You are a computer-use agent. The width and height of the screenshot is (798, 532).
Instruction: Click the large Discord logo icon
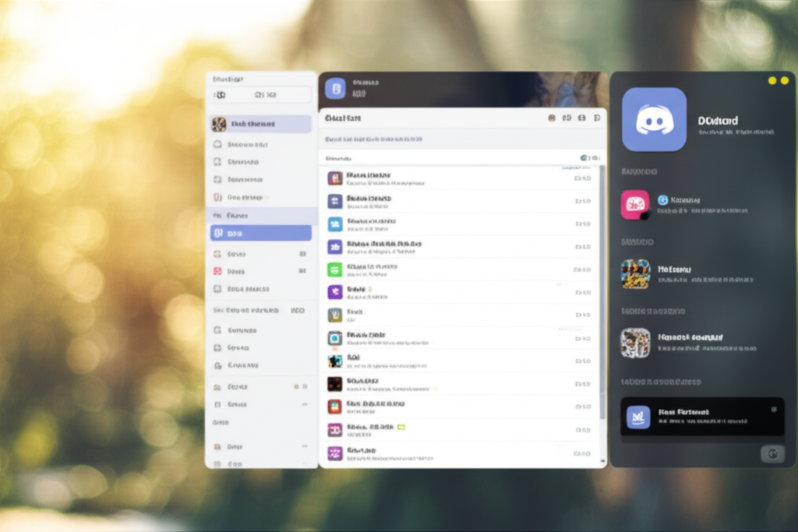(x=654, y=119)
